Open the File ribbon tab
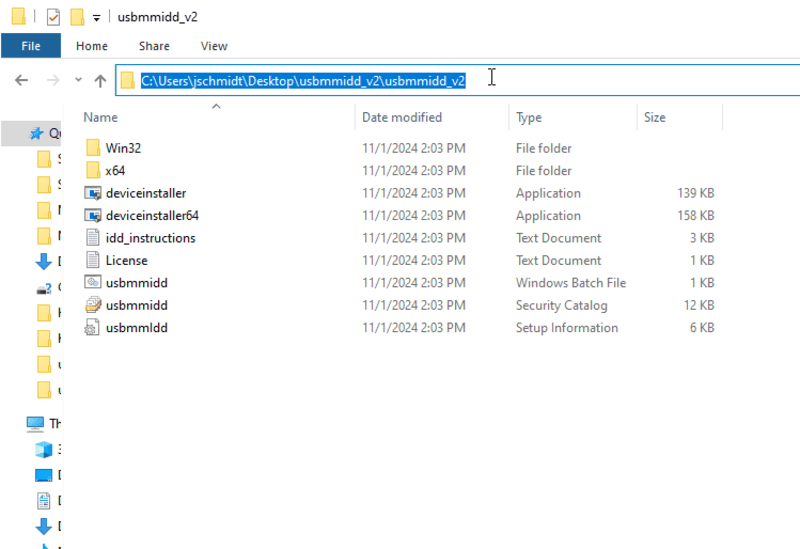Image resolution: width=800 pixels, height=549 pixels. (31, 46)
